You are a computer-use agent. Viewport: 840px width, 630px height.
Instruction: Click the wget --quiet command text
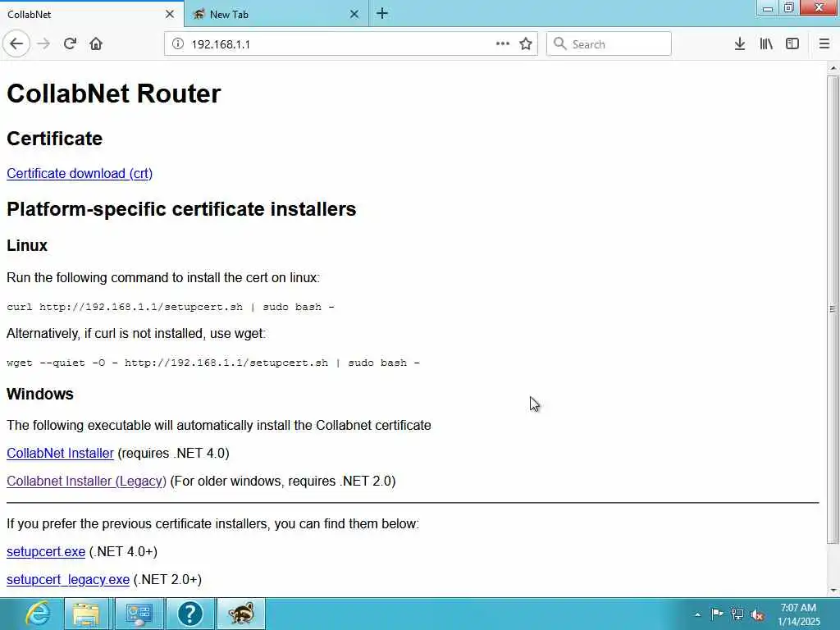[x=213, y=363]
